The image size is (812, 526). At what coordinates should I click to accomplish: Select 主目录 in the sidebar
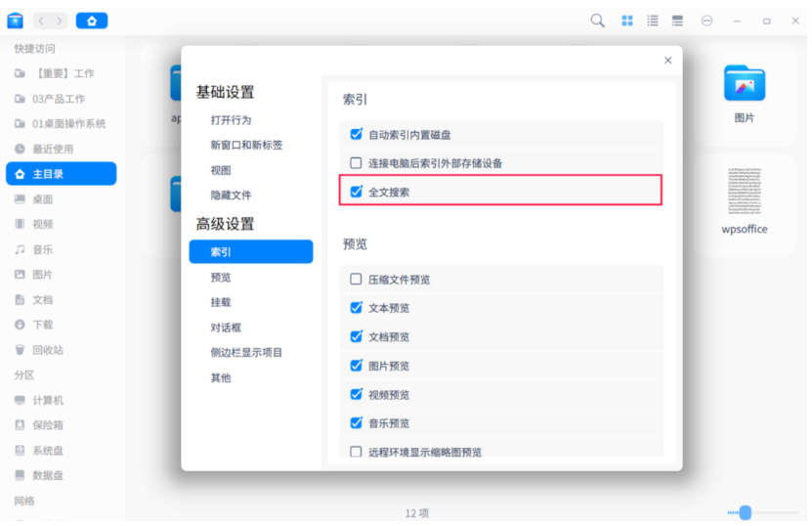[62, 174]
